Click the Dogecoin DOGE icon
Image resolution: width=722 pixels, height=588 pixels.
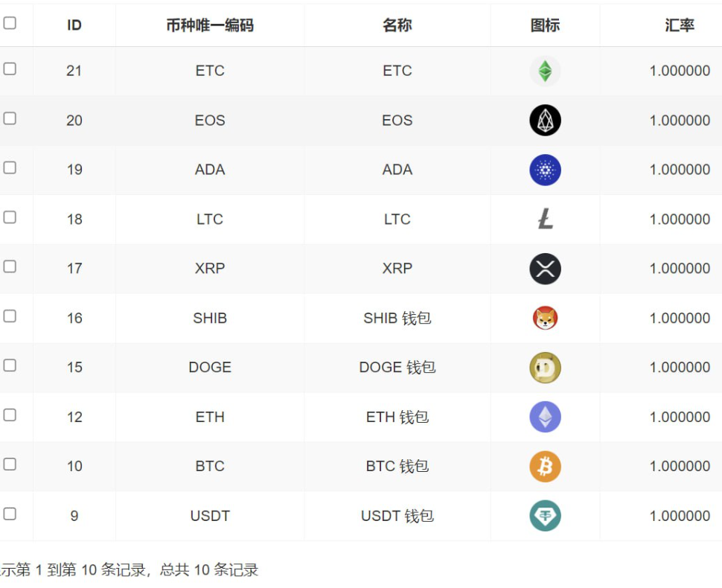point(545,368)
